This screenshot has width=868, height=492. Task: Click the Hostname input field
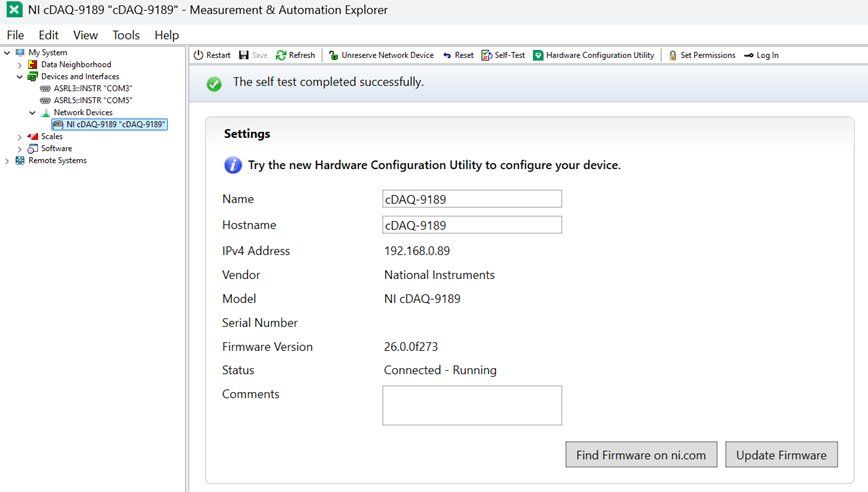472,225
